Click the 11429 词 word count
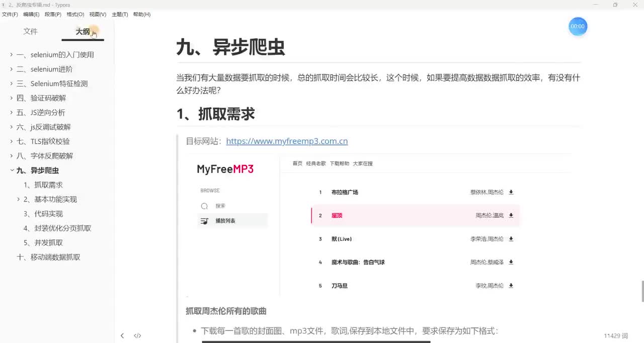Image resolution: width=644 pixels, height=343 pixels. click(616, 335)
